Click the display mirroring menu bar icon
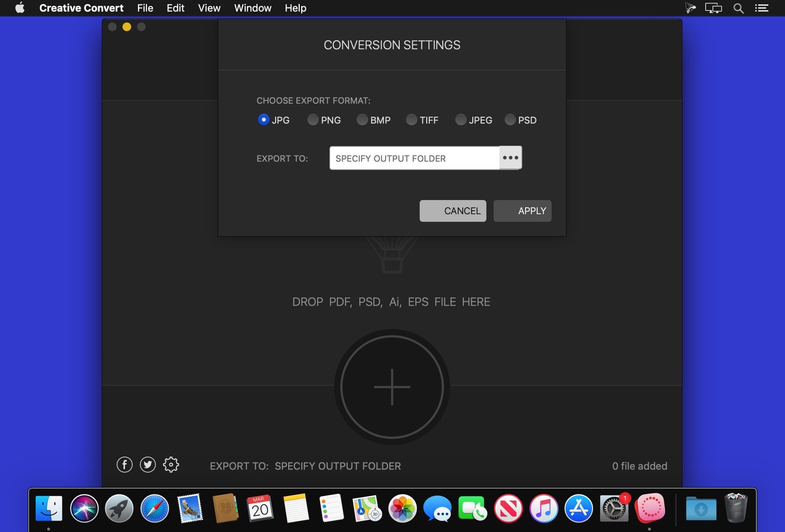 click(x=713, y=8)
